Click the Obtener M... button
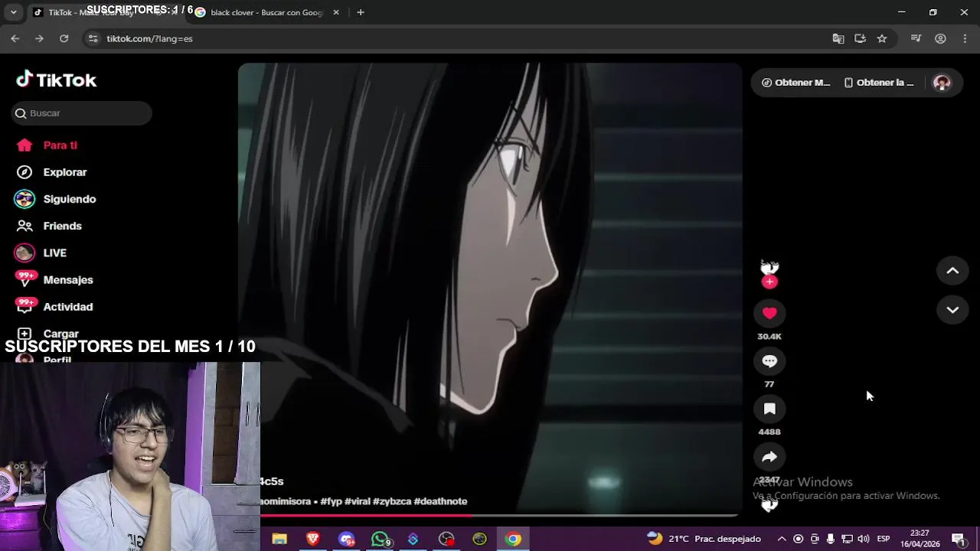980x551 pixels. 795,83
